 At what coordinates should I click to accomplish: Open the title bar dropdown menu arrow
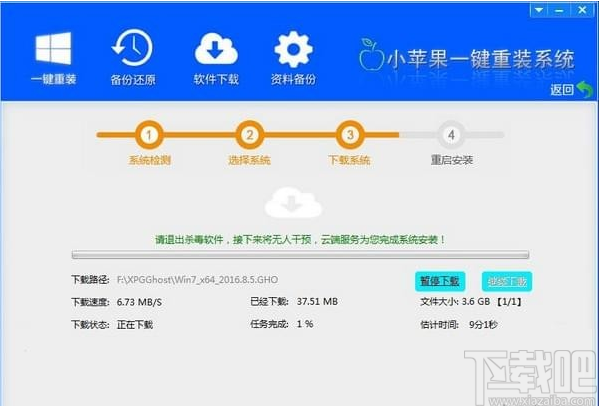(x=539, y=10)
